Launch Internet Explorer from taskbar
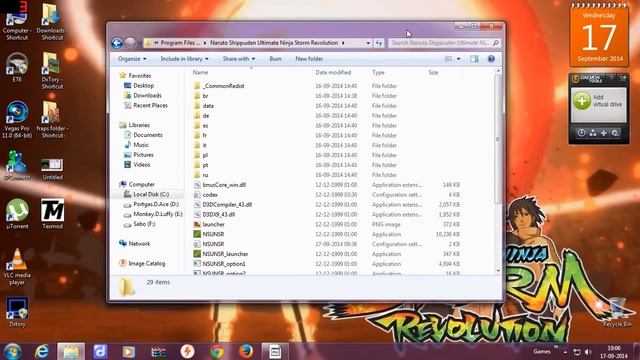 coord(42,351)
